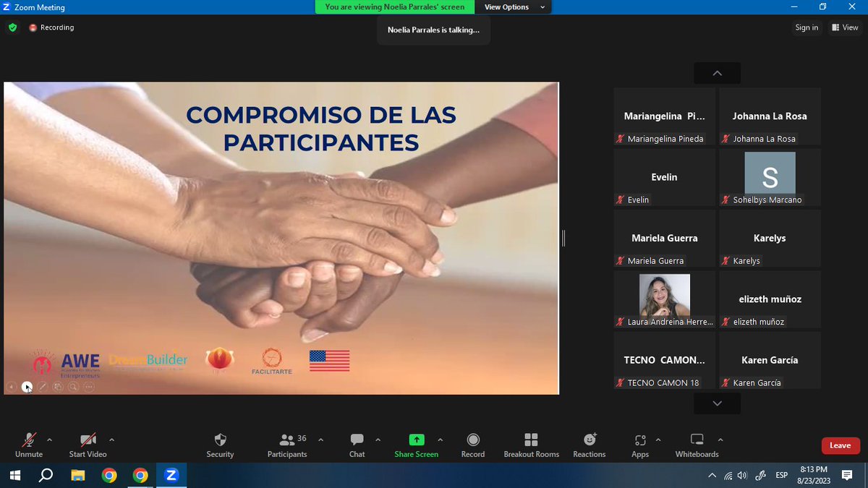
Task: Open the Wi-Fi network tray icon
Action: click(x=728, y=476)
